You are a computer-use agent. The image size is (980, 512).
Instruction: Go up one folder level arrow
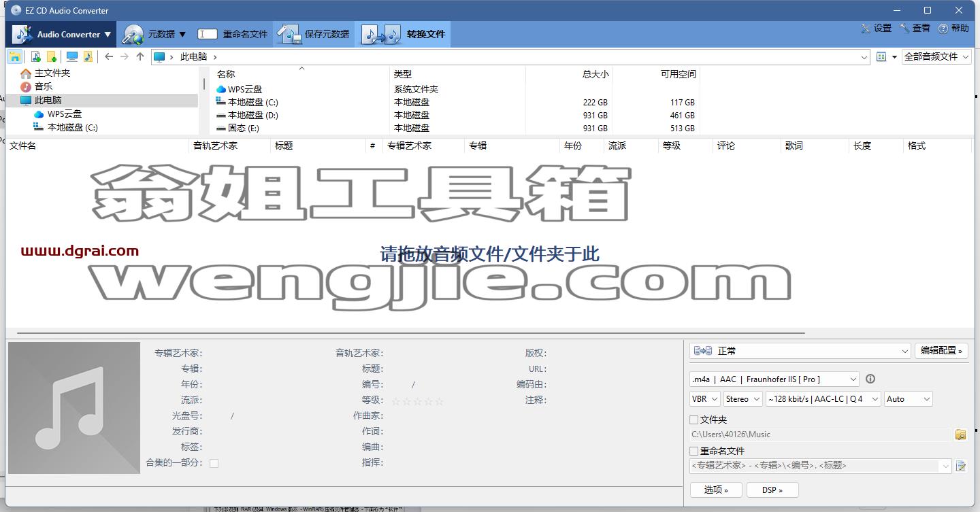click(x=140, y=57)
